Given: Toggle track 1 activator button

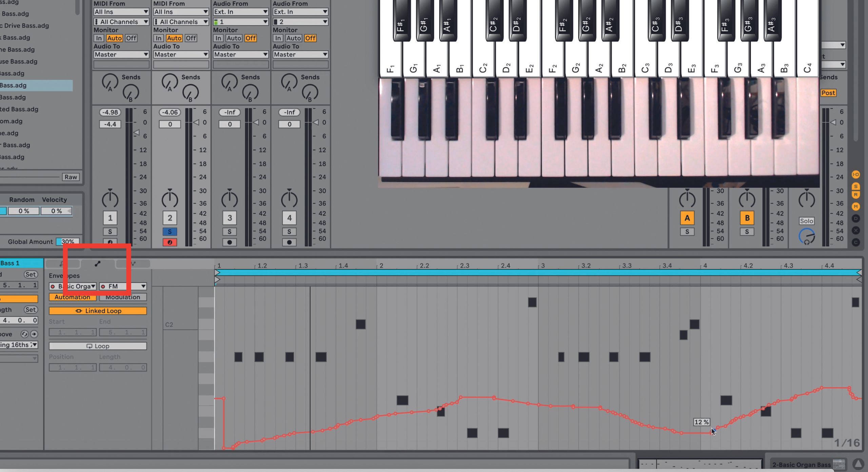Looking at the screenshot, I should coord(110,218).
